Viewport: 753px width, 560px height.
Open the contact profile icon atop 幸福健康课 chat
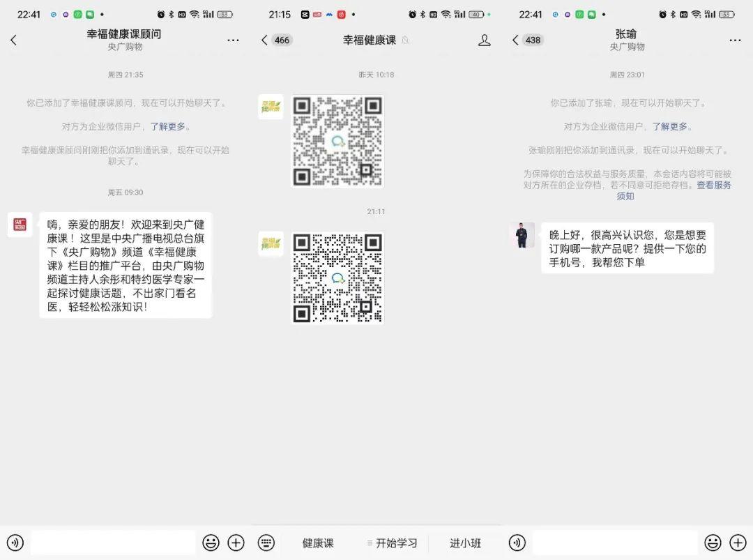point(484,40)
